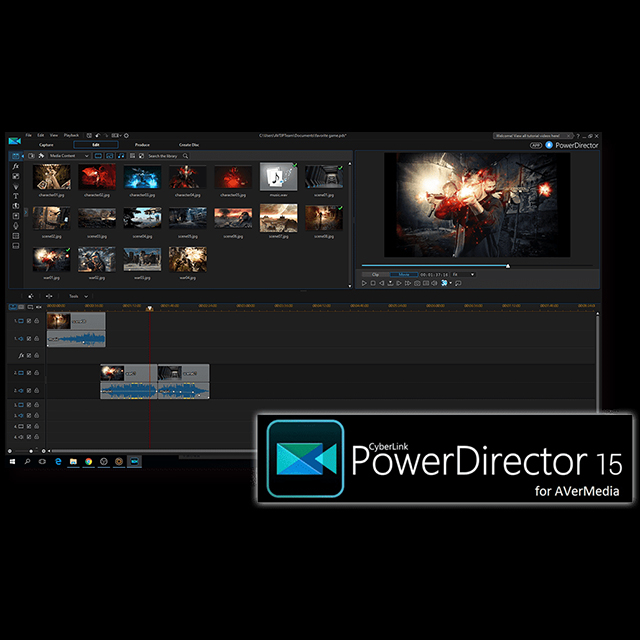640x640 pixels.
Task: Open the Media Content dropdown
Action: [69, 156]
